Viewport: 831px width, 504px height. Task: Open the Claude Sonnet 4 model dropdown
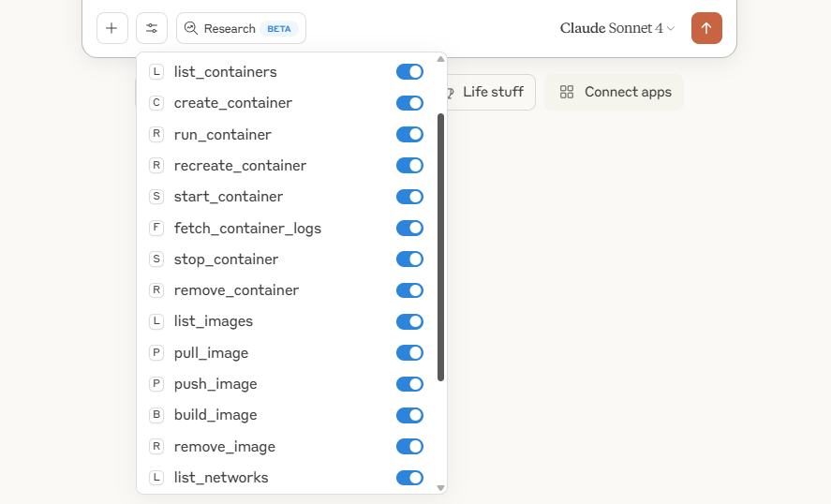(617, 28)
